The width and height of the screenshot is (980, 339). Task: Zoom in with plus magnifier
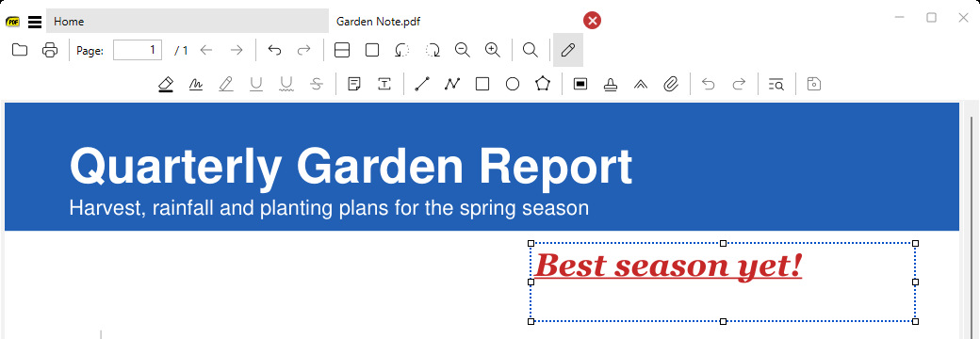pyautogui.click(x=493, y=51)
